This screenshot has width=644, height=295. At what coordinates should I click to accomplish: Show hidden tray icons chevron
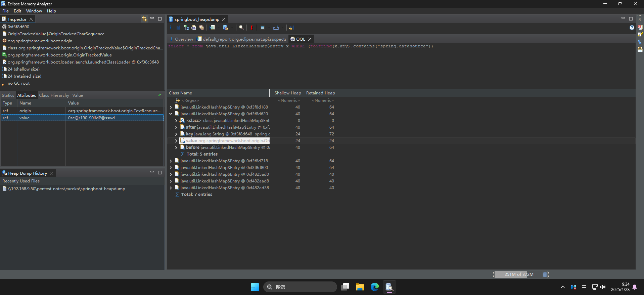point(562,287)
